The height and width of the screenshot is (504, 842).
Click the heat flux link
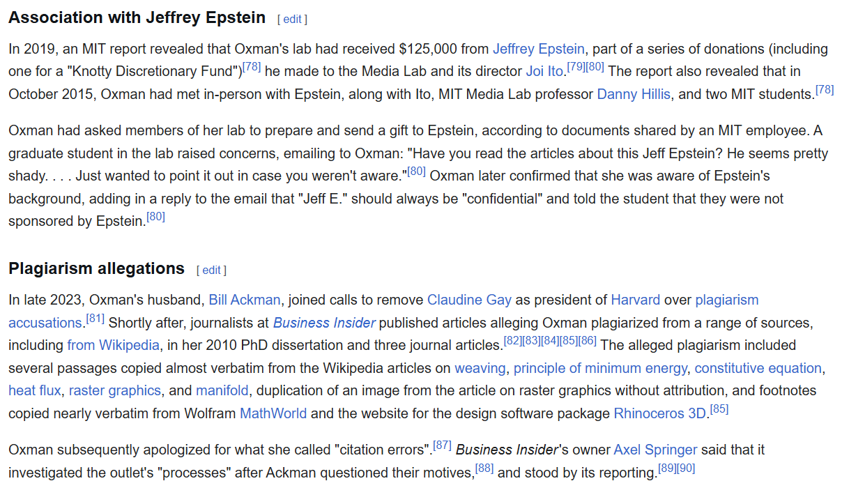click(35, 390)
